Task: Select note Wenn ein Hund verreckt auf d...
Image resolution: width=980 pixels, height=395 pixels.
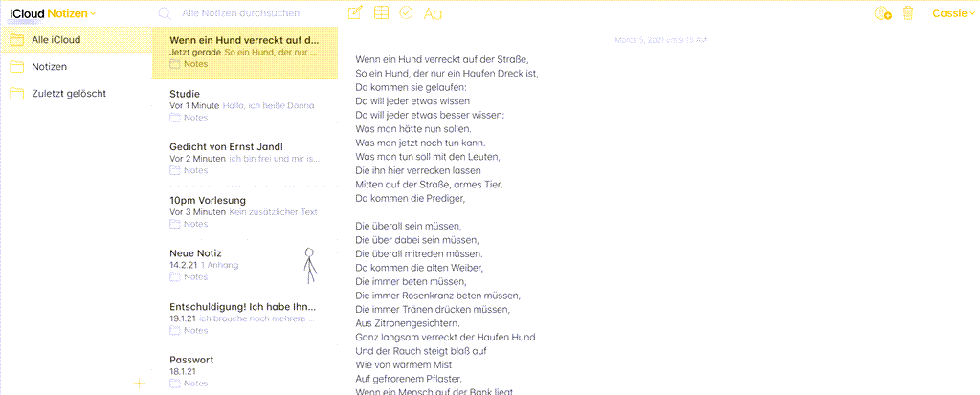Action: pyautogui.click(x=244, y=54)
